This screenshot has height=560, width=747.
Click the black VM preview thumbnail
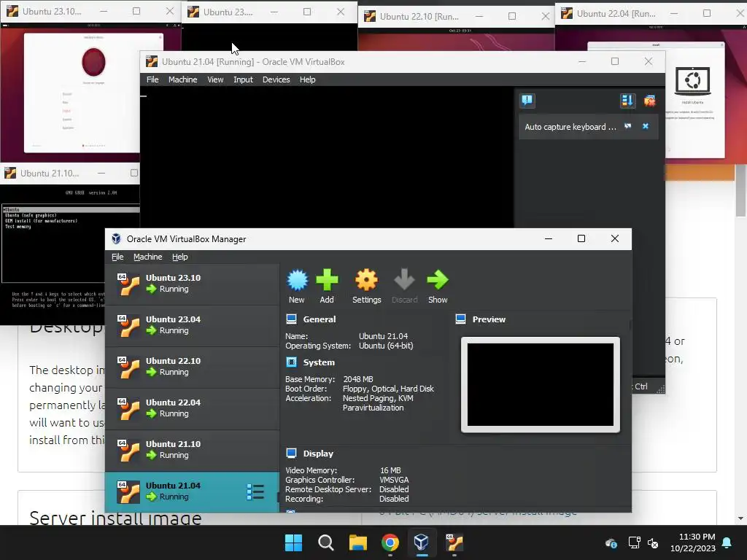point(541,385)
